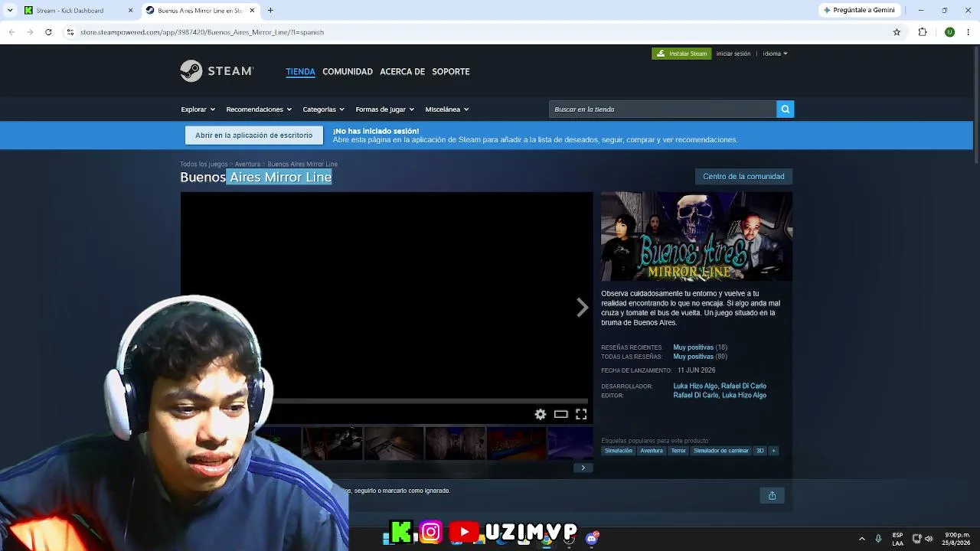Open a new browser tab

(x=270, y=10)
